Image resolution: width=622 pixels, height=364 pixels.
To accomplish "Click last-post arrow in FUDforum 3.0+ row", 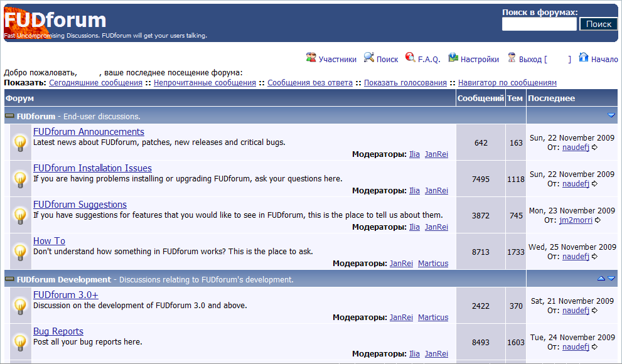I will click(594, 311).
